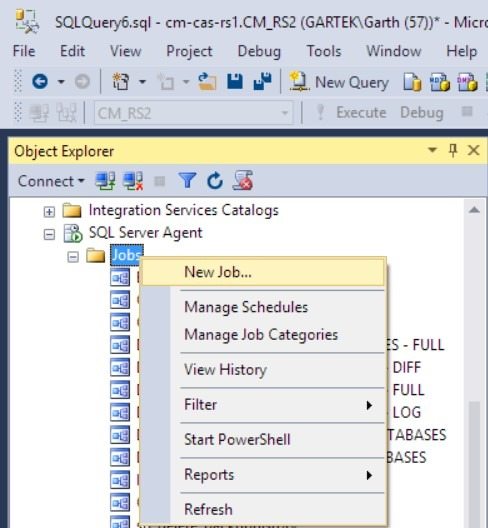488x528 pixels.
Task: Click the Save file icon
Action: (235, 81)
